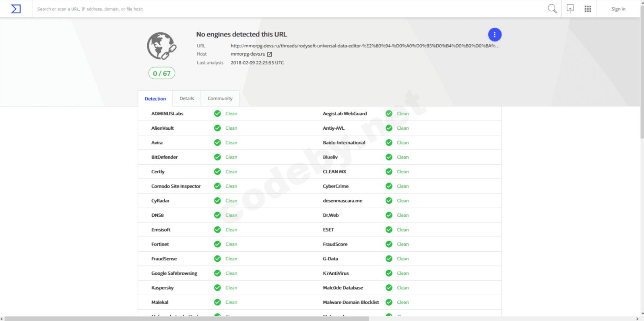This screenshot has width=644, height=321.
Task: Open the blue three-dot options button
Action: coord(495,35)
